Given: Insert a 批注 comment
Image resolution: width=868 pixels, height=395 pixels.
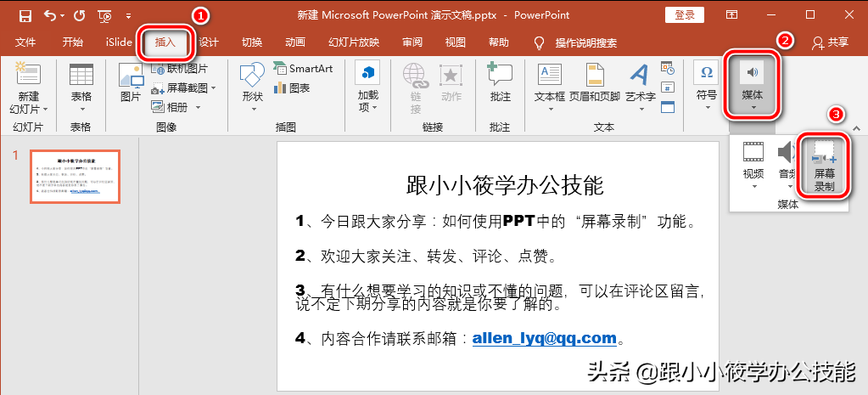Looking at the screenshot, I should coord(500,82).
